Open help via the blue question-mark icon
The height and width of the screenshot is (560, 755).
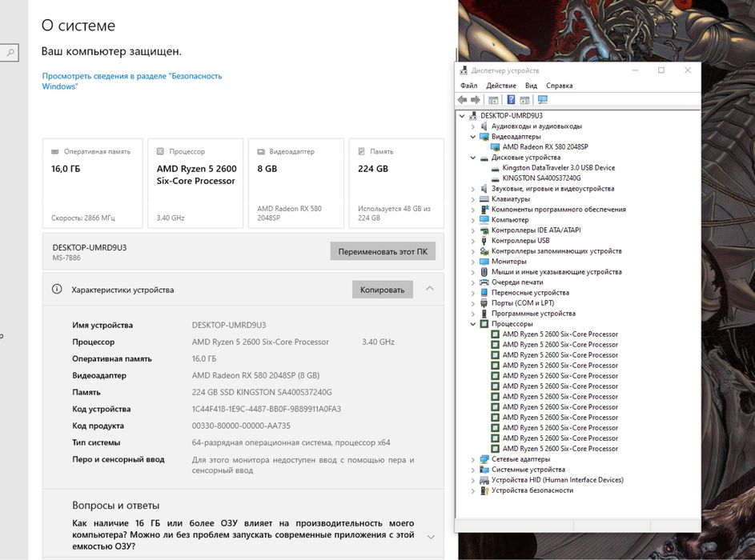[x=511, y=99]
